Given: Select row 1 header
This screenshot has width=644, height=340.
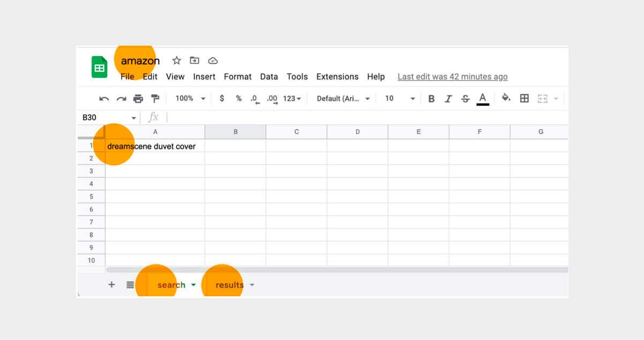Looking at the screenshot, I should tap(92, 146).
